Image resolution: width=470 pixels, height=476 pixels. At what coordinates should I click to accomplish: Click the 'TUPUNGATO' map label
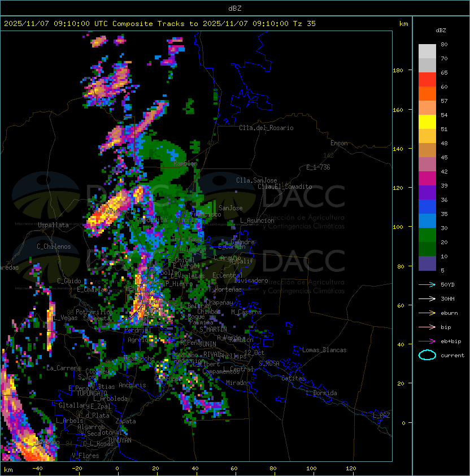point(92,393)
